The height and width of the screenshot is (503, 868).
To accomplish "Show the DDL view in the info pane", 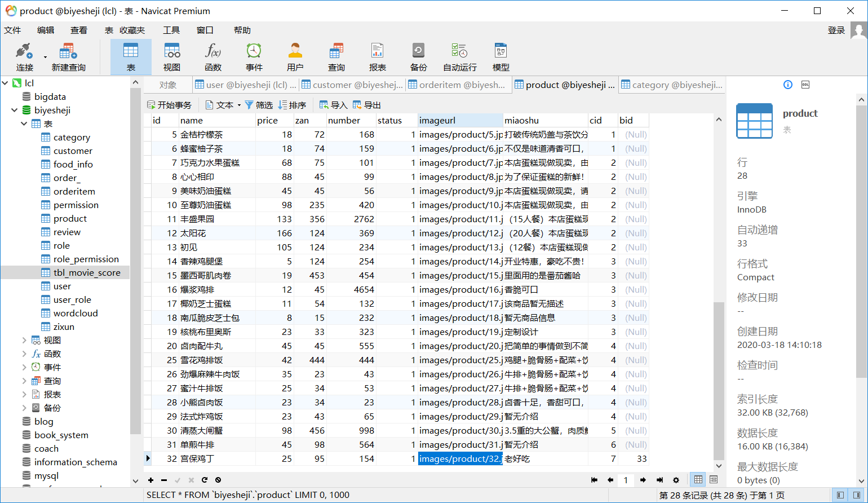I will pyautogui.click(x=805, y=85).
